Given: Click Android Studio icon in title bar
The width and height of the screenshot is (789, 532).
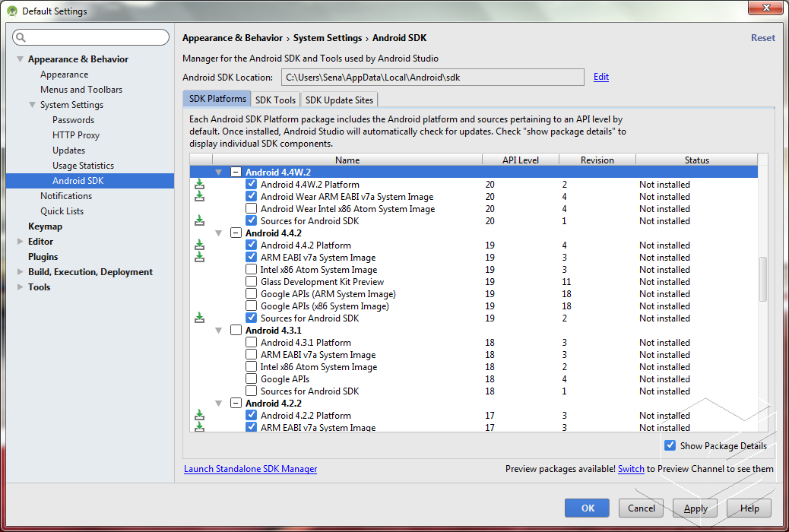Looking at the screenshot, I should 12,11.
